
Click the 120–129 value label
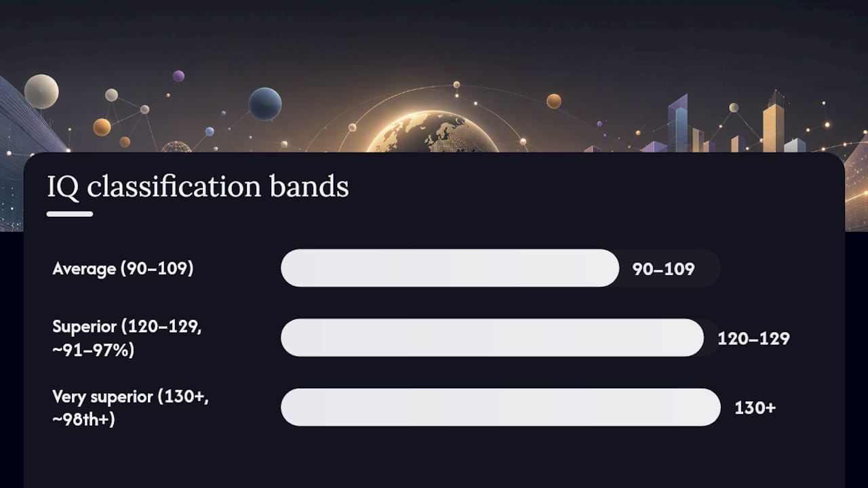[x=753, y=339]
